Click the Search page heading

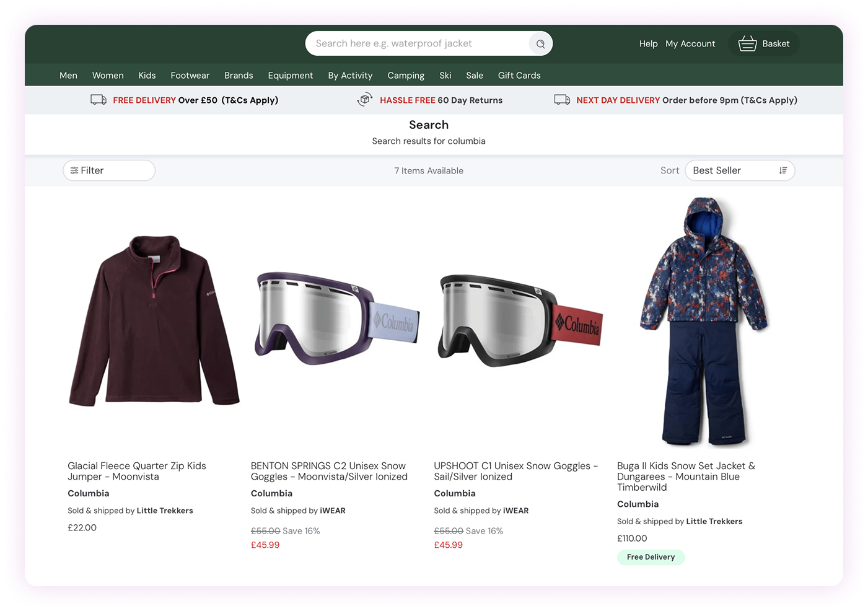click(429, 125)
